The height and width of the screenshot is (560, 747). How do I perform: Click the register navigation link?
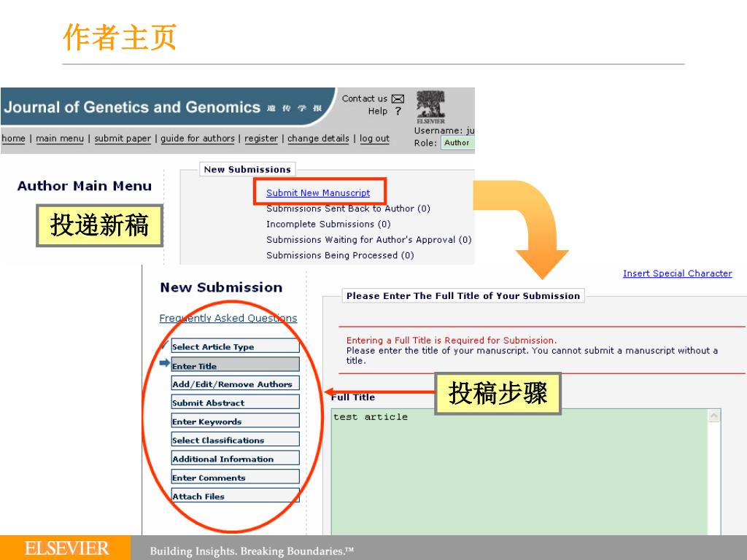(x=261, y=139)
